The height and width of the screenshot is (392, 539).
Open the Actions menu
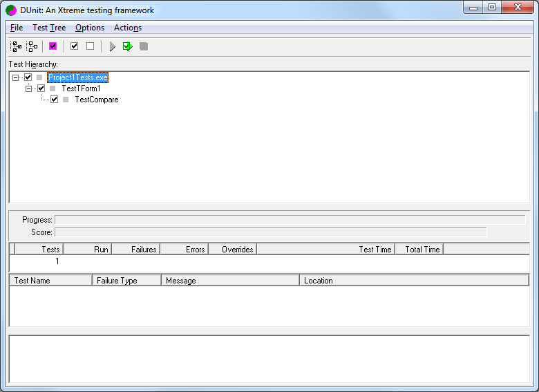(x=128, y=28)
